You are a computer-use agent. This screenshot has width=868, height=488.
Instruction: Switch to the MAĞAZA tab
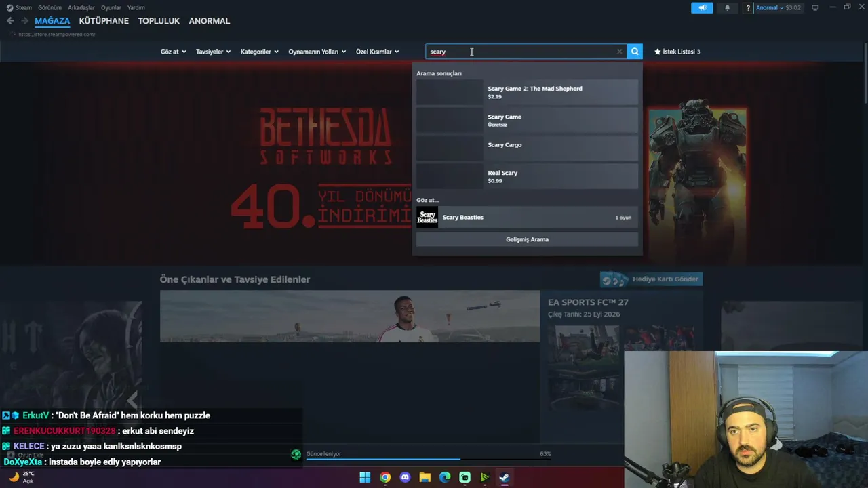[52, 21]
